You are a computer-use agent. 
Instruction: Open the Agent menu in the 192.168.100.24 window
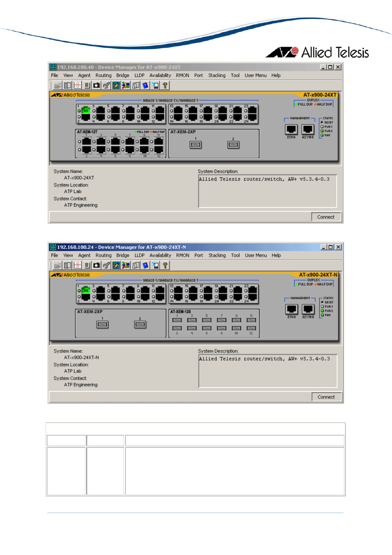[x=85, y=256]
